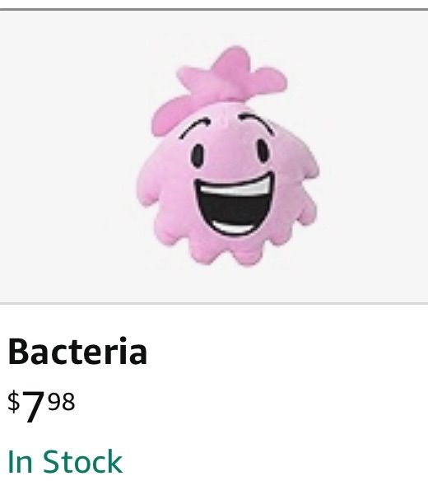Screen dimensions: 428x504
Task: Click the large 7 in the price
Action: pos(33,407)
